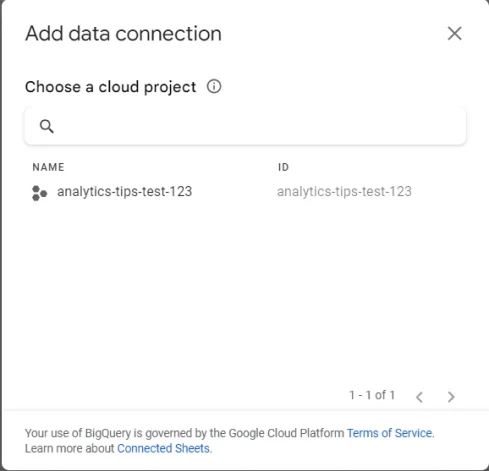Select the analytics-tips-test-123 project name

124,192
